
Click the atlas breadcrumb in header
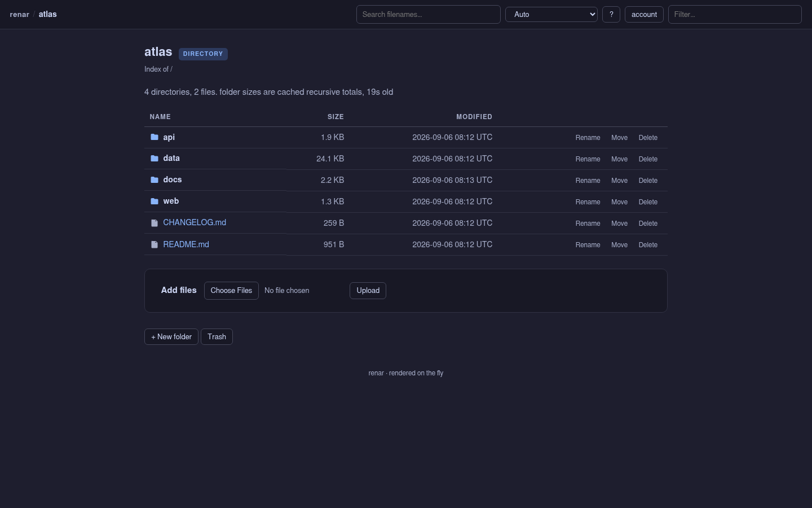(48, 14)
